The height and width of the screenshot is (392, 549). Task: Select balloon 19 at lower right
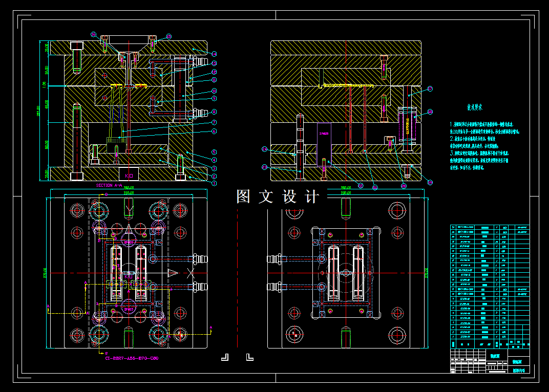(x=430, y=182)
